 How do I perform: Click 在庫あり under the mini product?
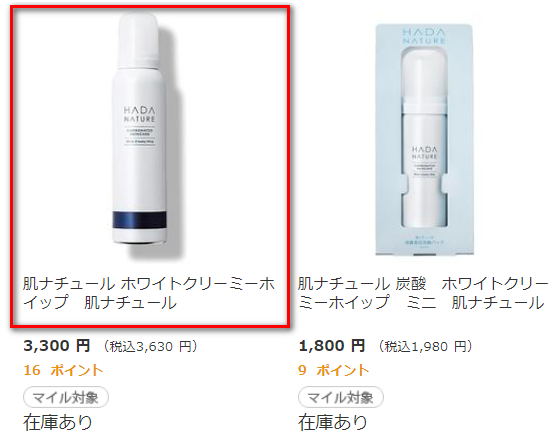point(332,422)
